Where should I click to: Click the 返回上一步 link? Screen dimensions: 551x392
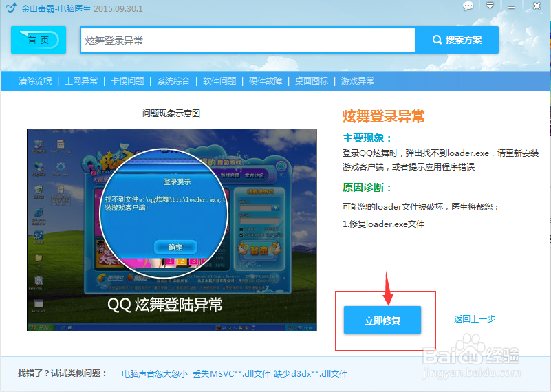point(475,319)
